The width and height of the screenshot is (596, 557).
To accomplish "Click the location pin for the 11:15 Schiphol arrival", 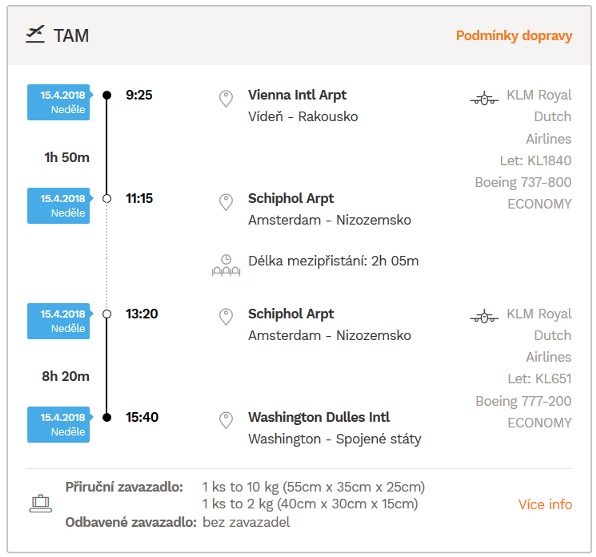I will pos(226,202).
